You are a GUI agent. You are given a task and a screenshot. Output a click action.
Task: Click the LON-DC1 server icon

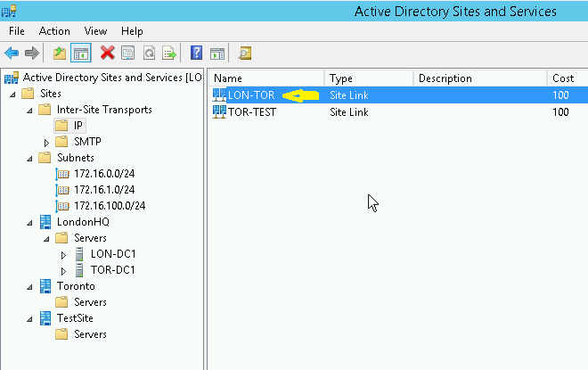tap(79, 254)
